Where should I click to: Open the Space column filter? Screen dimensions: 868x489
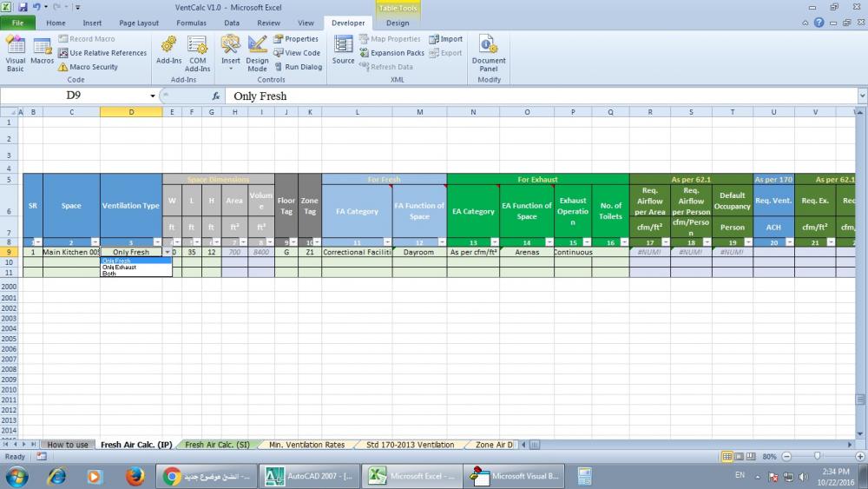pyautogui.click(x=95, y=242)
